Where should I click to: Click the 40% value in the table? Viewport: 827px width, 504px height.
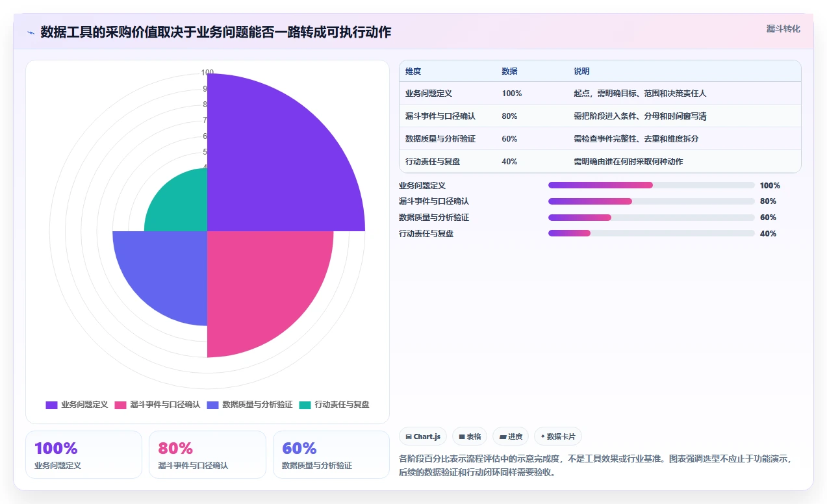(509, 162)
